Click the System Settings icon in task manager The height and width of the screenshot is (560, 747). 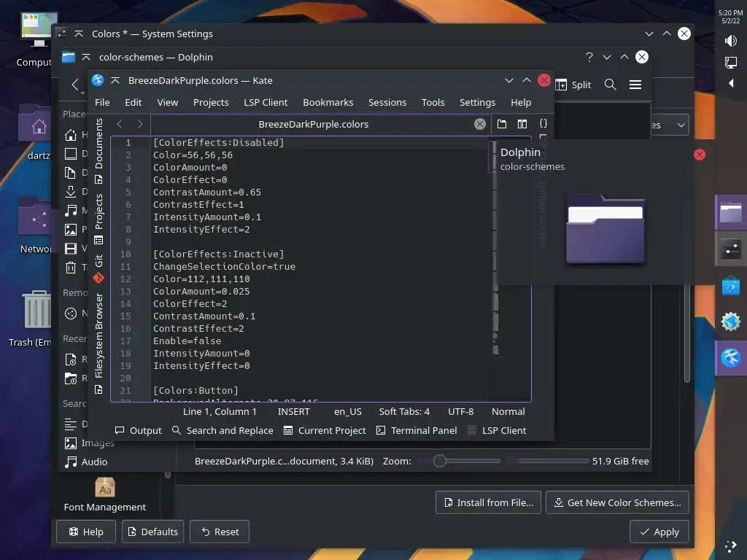click(x=731, y=249)
